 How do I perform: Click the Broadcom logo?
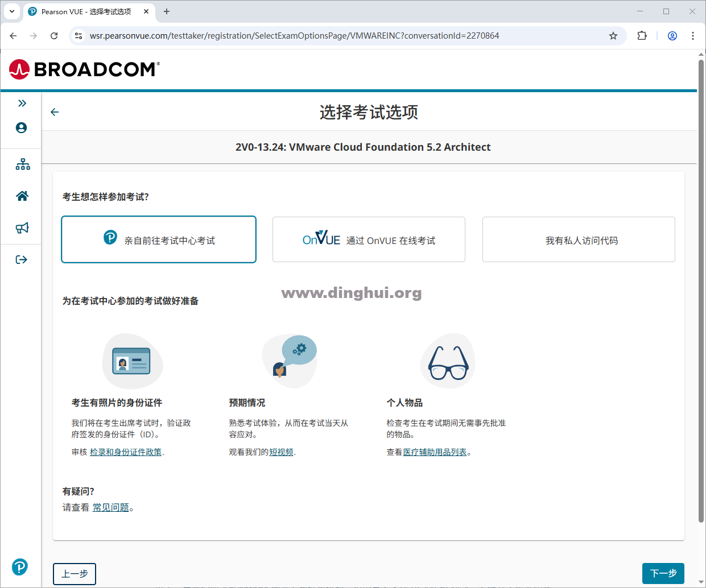(x=85, y=69)
